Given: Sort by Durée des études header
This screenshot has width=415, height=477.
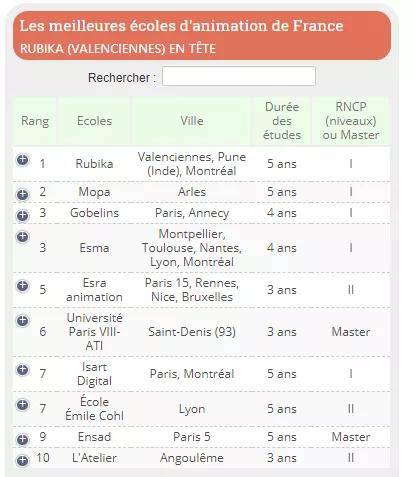Looking at the screenshot, I should (x=282, y=121).
